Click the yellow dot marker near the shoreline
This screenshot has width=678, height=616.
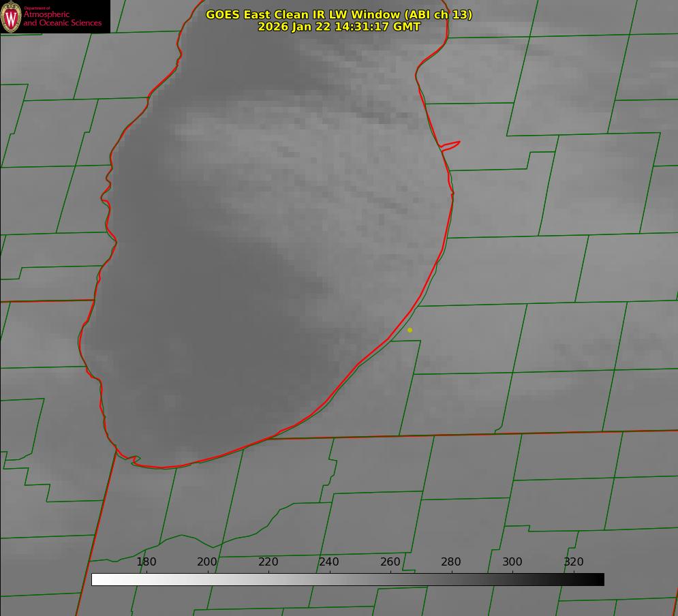[x=410, y=330]
